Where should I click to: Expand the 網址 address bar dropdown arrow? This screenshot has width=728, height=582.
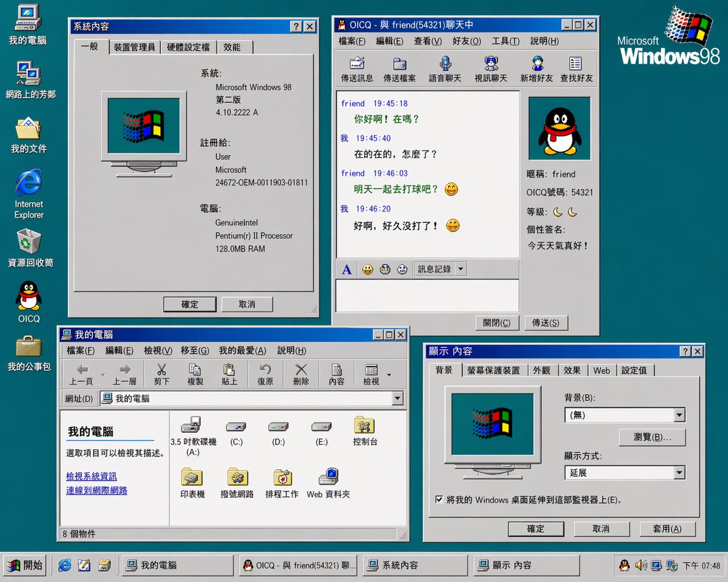coord(397,398)
